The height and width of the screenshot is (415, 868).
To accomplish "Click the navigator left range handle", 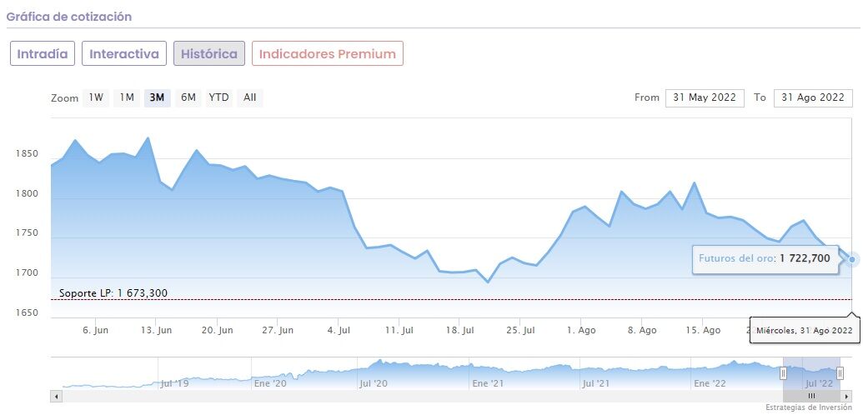I will pyautogui.click(x=783, y=373).
